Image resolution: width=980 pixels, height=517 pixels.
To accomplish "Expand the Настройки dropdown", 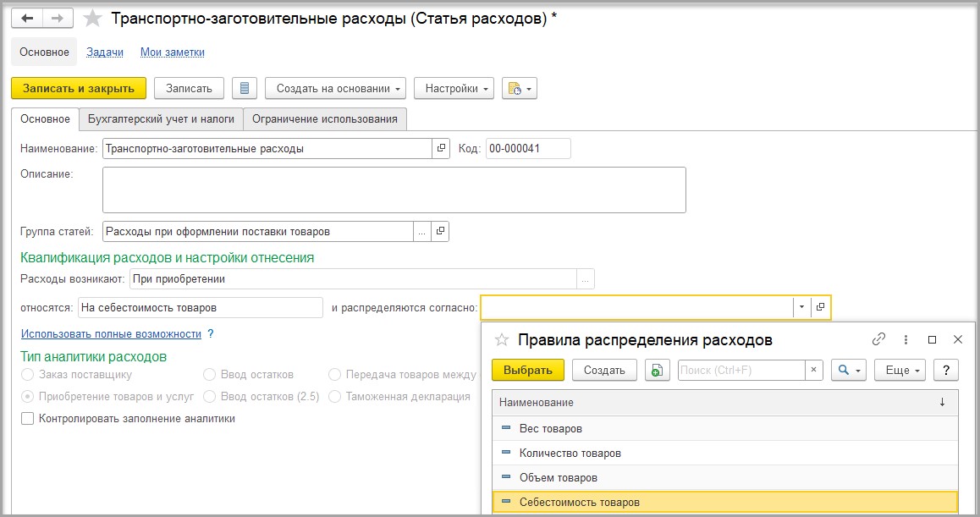I will (454, 88).
